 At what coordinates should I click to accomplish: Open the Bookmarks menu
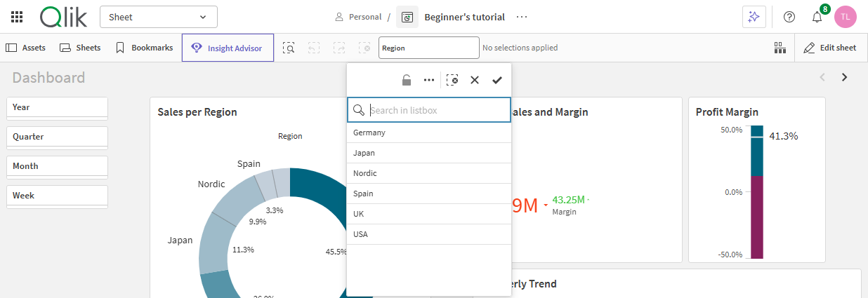(144, 48)
